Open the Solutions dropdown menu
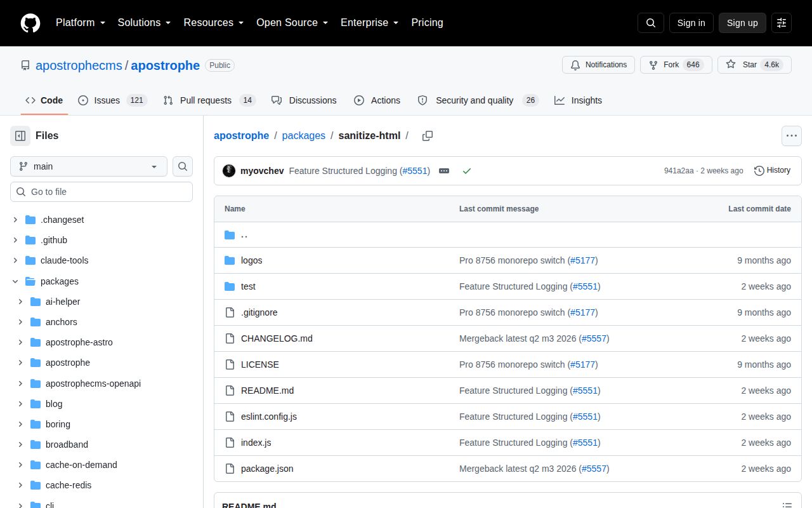Viewport: 812px width, 508px height. click(x=144, y=22)
